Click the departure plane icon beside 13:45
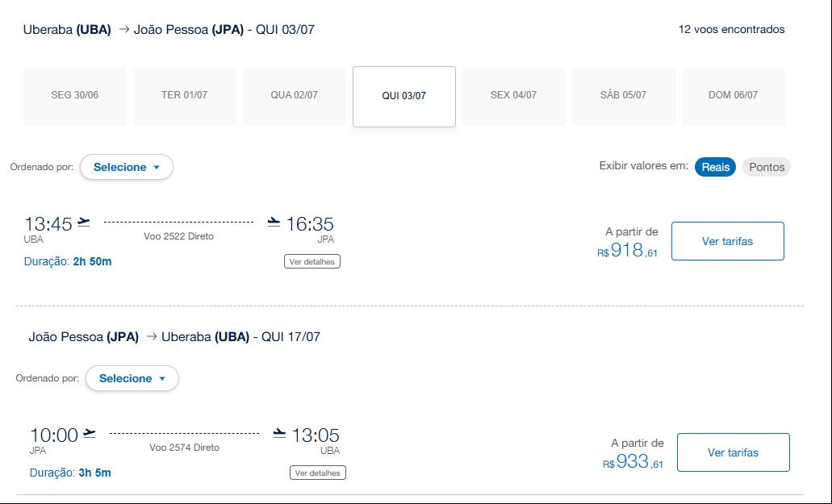Viewport: 832px width, 504px height. [x=84, y=222]
